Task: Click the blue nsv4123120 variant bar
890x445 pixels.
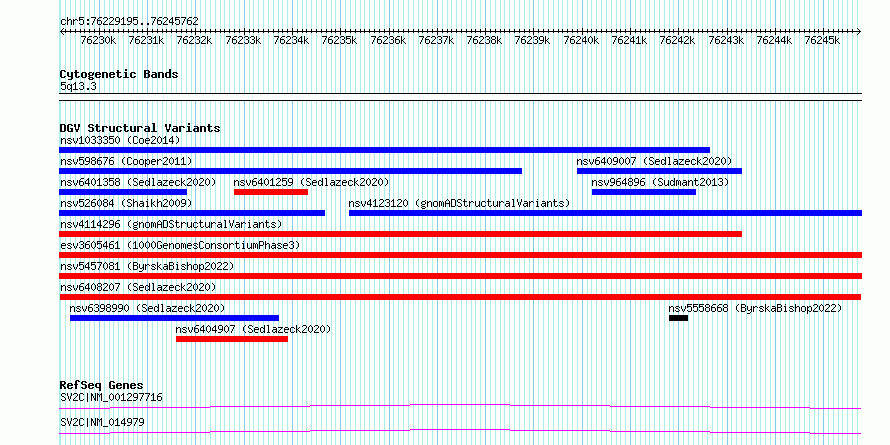Action: click(x=605, y=213)
